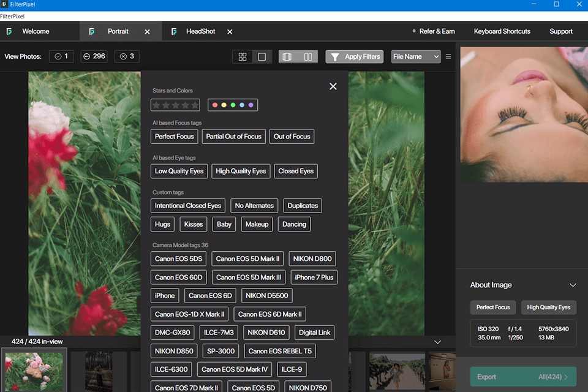Filter by ILCE-9 camera model
This screenshot has width=588, height=392.
292,369
